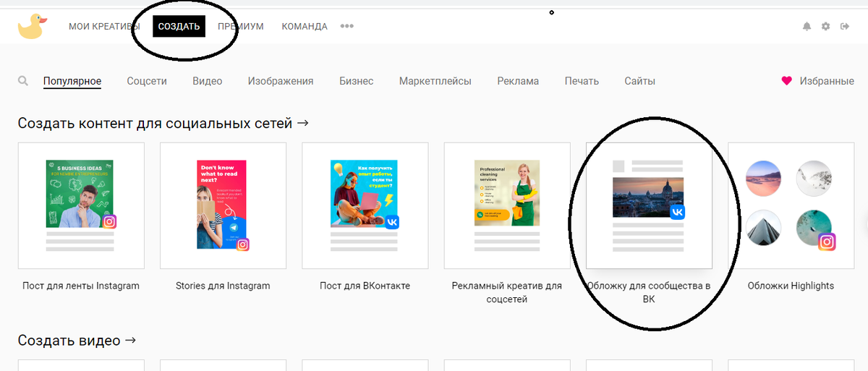Screen dimensions: 868x371
Task: Open the Избранные favorites link
Action: click(x=827, y=81)
